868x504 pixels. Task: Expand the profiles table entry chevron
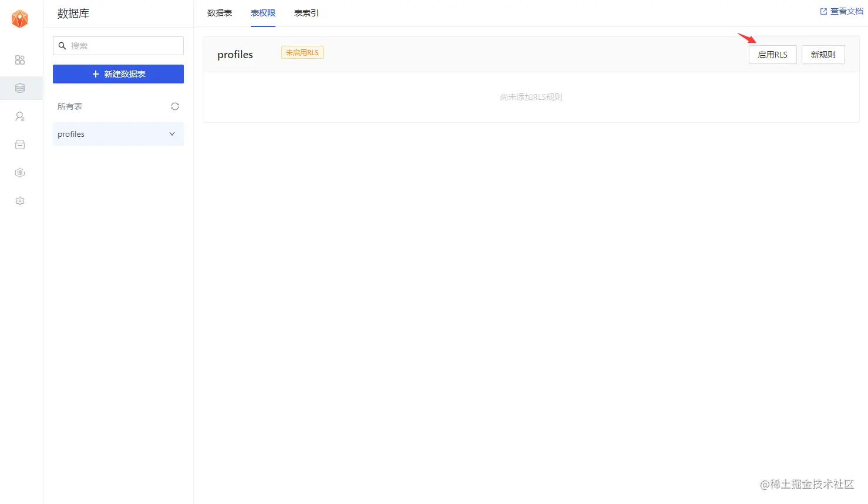171,134
